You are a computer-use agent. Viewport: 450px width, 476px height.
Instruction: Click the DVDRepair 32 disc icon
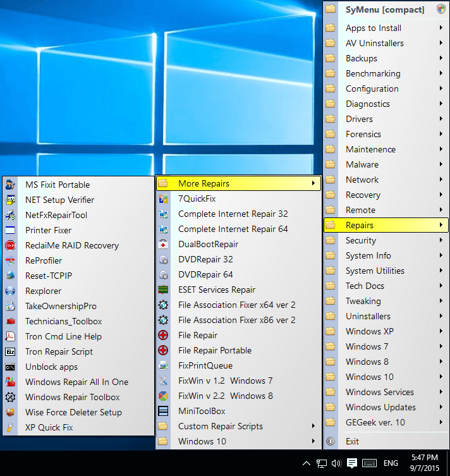(163, 260)
